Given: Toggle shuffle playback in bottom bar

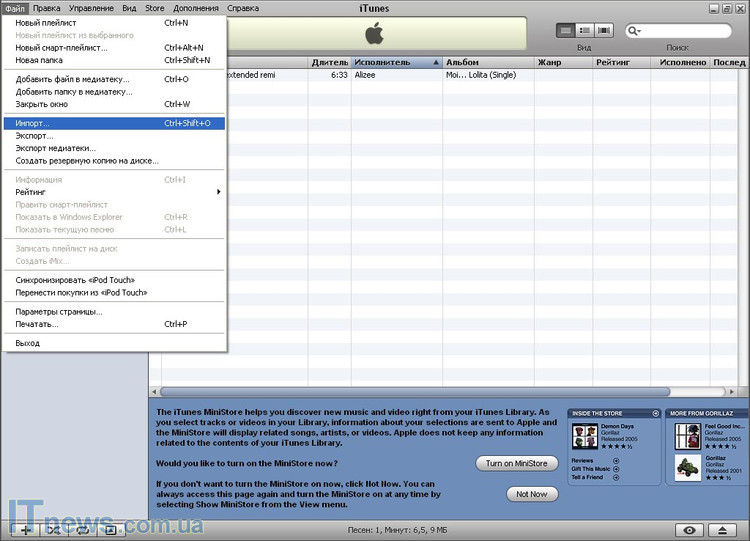Looking at the screenshot, I should click(54, 529).
